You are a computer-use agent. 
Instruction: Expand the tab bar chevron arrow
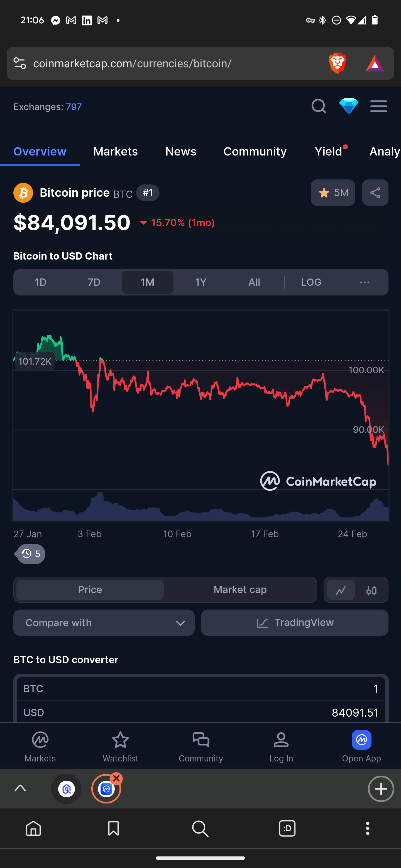[20, 788]
